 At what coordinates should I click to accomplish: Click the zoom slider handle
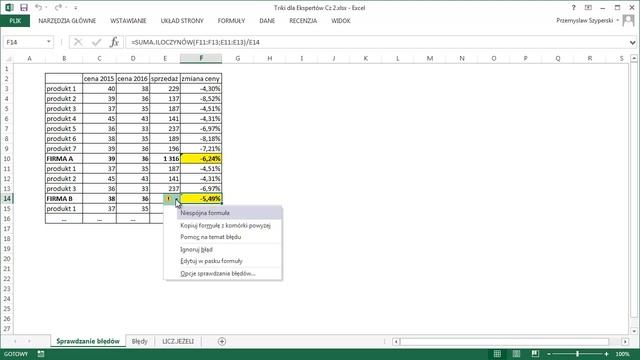pyautogui.click(x=578, y=354)
